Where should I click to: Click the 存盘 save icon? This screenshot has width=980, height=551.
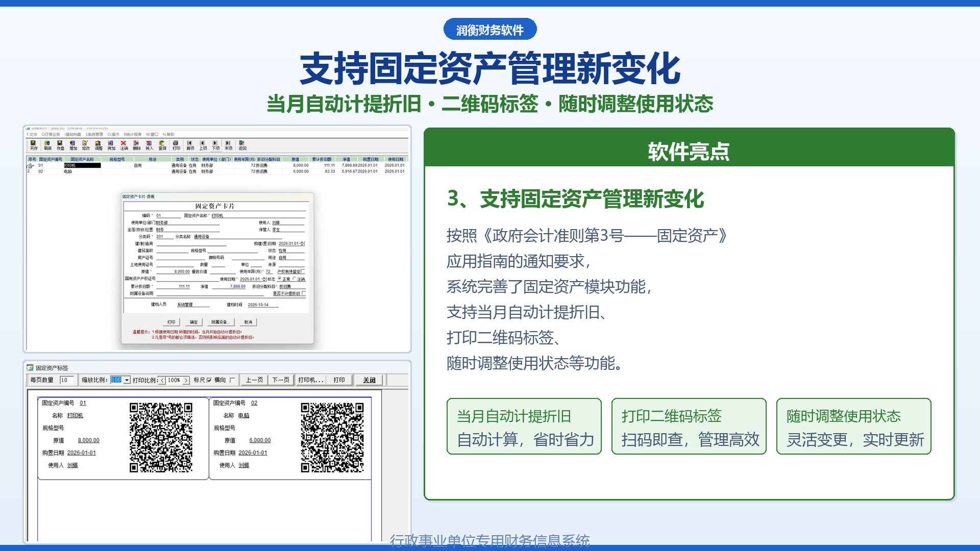[60, 145]
